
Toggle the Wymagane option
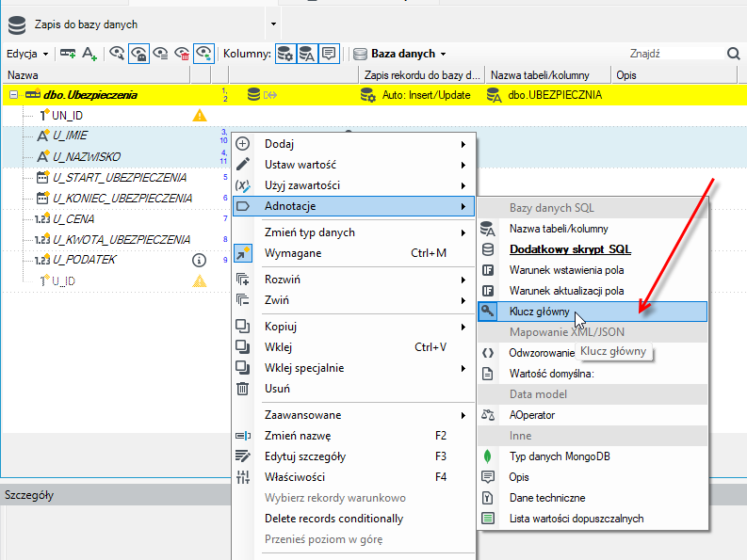[x=353, y=253]
